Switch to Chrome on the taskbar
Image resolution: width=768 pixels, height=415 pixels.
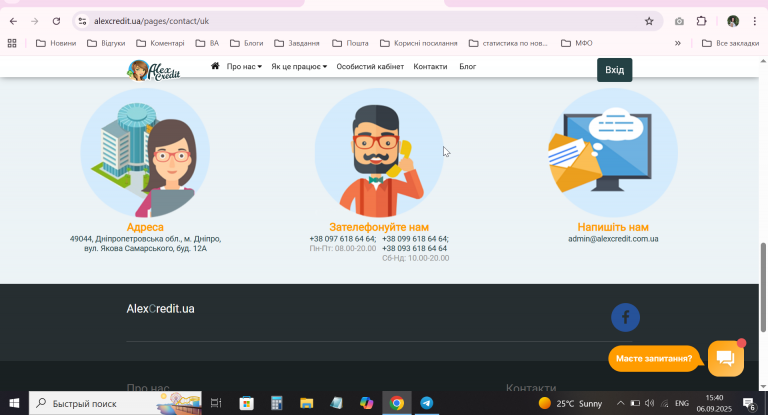[397, 403]
